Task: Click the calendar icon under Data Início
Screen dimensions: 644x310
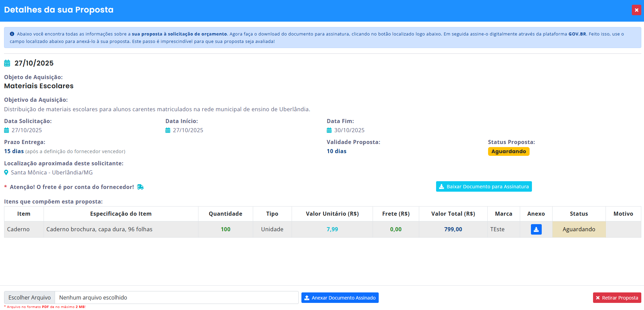Action: [168, 130]
